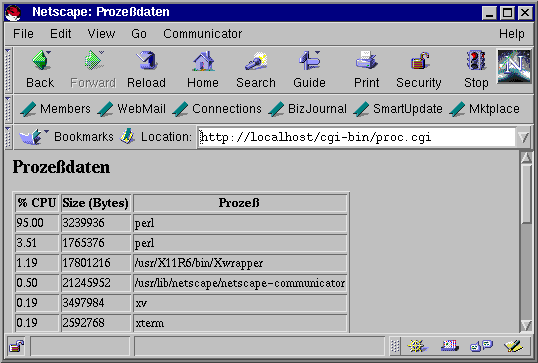Click the 3239936 size cell
This screenshot has height=363, width=538.
[x=96, y=223]
